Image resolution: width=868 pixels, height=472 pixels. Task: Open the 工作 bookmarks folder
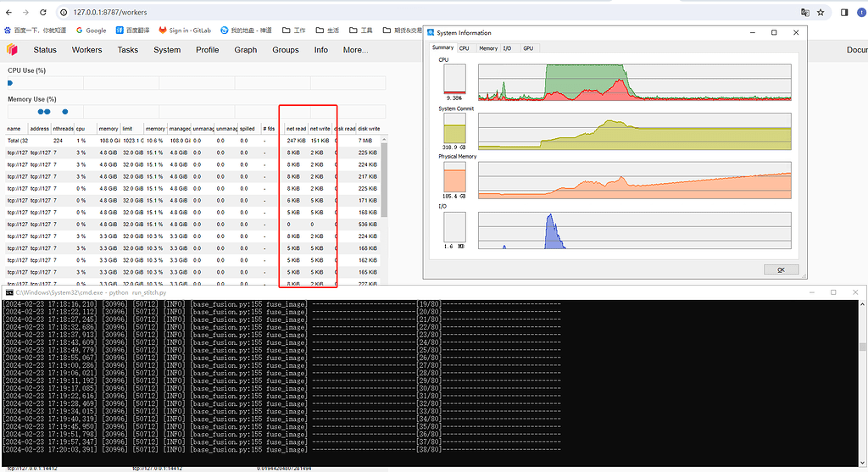[x=293, y=30]
